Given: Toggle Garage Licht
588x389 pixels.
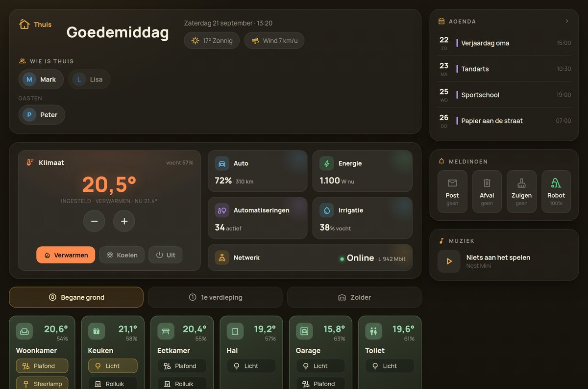Looking at the screenshot, I should pos(320,366).
